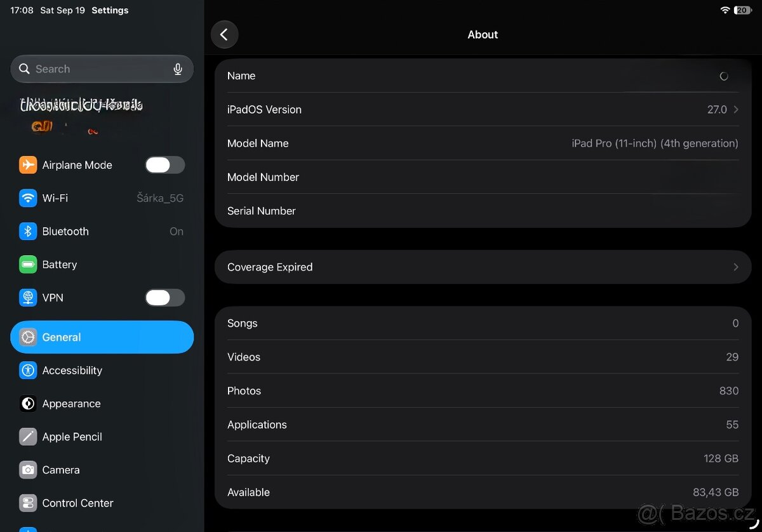
Task: Tap the Accessibility icon
Action: click(28, 370)
